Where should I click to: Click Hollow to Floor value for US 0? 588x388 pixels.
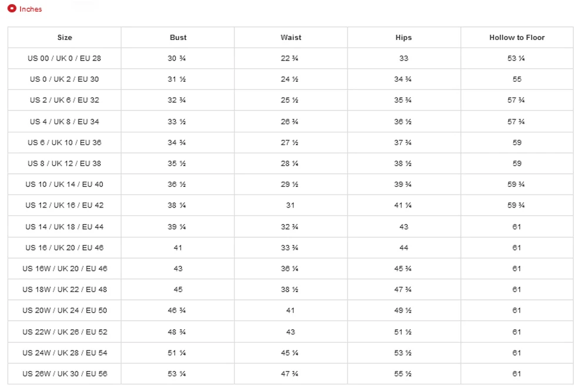pyautogui.click(x=517, y=79)
